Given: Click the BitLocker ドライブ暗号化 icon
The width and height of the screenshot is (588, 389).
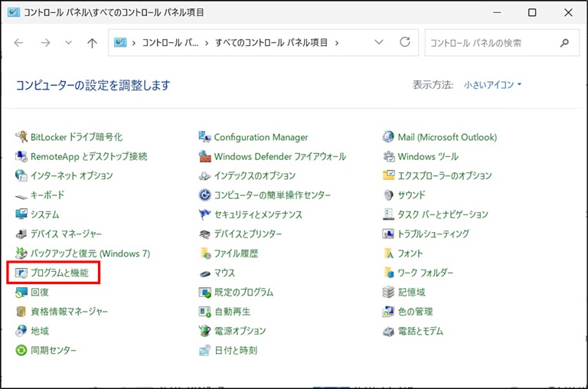Looking at the screenshot, I should [21, 137].
